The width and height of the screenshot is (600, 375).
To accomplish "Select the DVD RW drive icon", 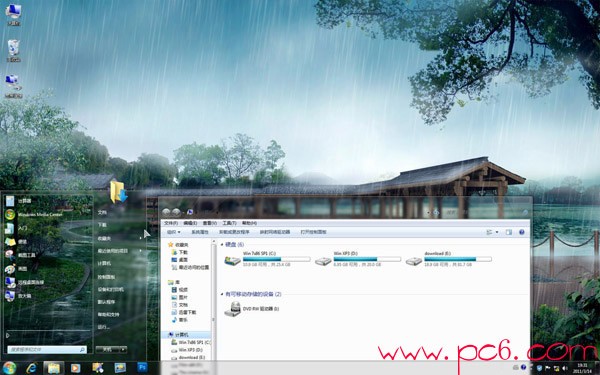I will [x=232, y=308].
